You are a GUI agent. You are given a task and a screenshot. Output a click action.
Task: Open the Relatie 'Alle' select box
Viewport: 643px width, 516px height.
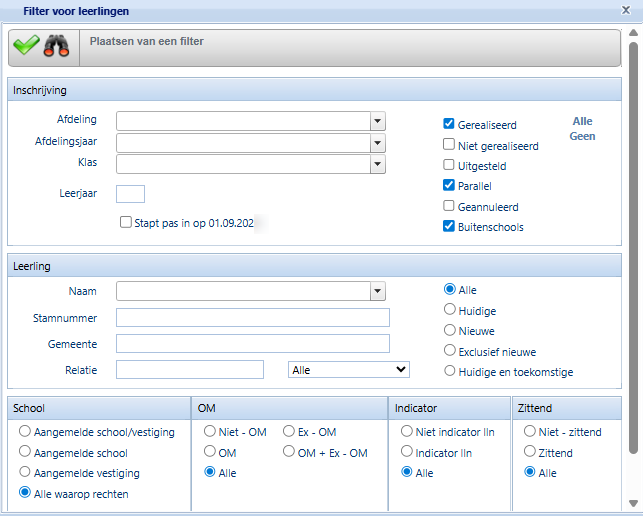point(348,369)
